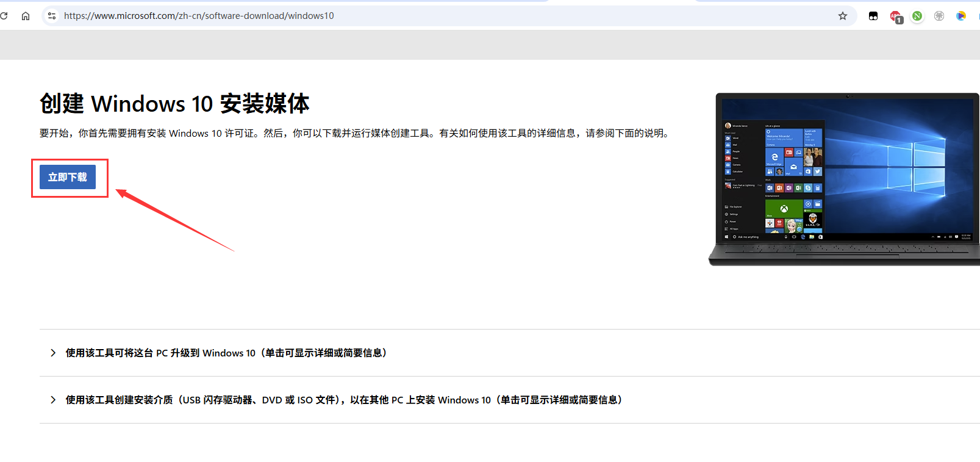Go to the browser home page icon
This screenshot has width=980, height=462.
(26, 16)
